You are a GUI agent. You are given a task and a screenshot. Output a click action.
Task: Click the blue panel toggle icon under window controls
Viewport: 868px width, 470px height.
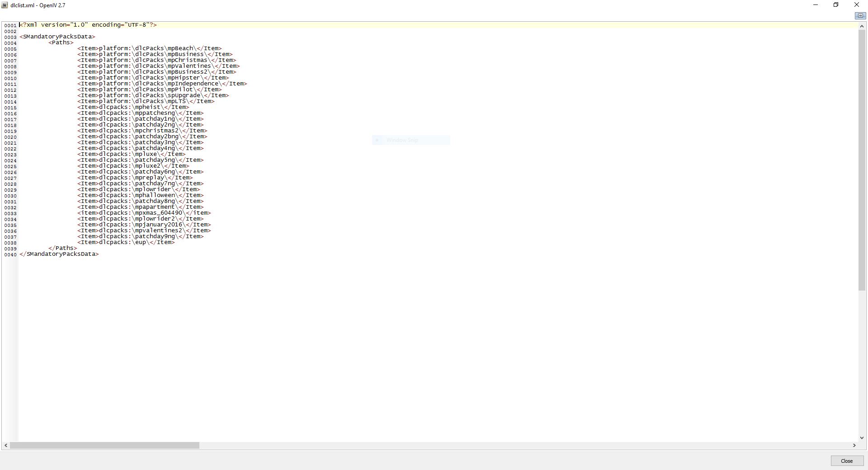point(860,16)
